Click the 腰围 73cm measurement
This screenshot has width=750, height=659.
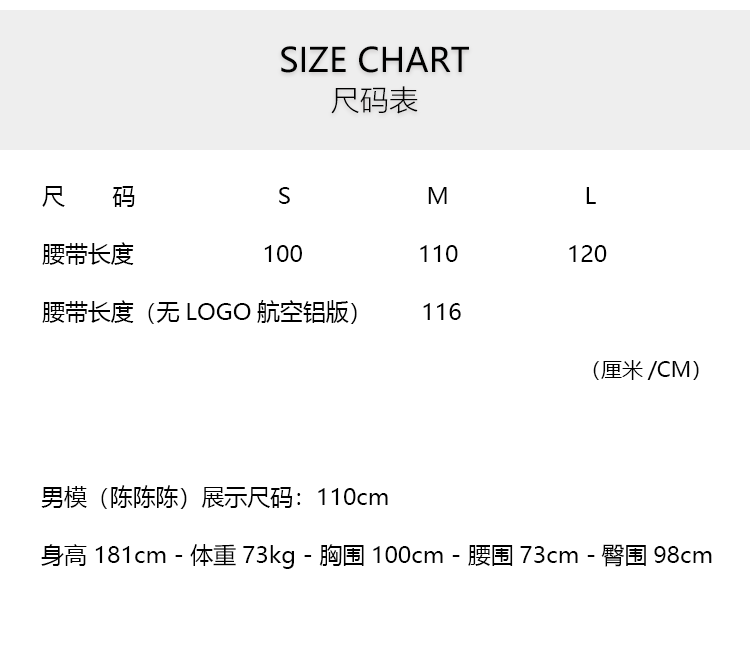point(523,555)
